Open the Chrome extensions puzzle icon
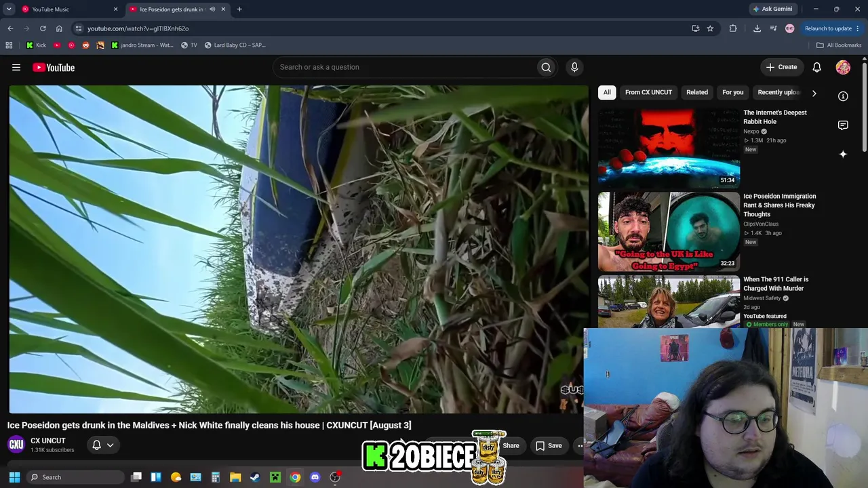868x488 pixels. point(733,28)
